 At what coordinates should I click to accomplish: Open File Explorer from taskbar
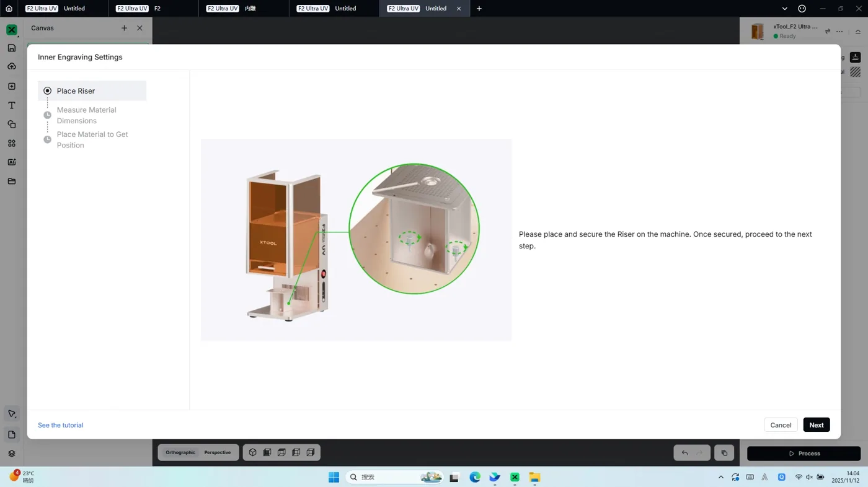(534, 477)
